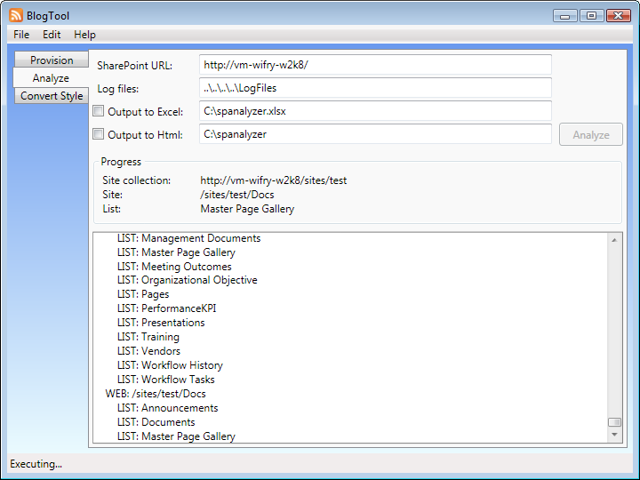The image size is (640, 480).
Task: Enable the Output to Excel checkbox
Action: [98, 111]
